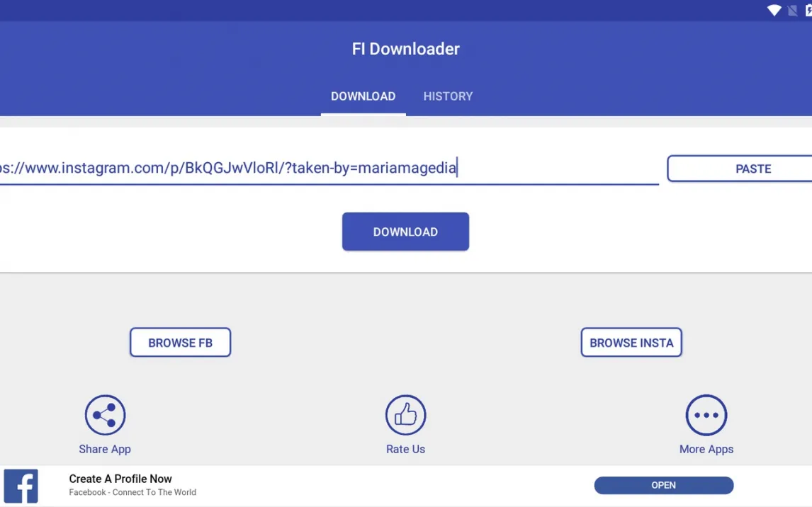Tap the battery icon in the status bar

click(x=808, y=10)
